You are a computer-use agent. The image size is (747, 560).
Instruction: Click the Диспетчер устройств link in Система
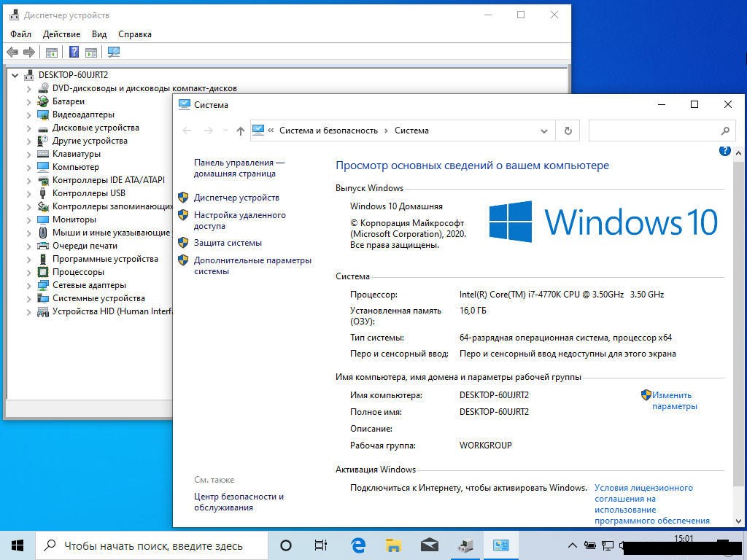[x=236, y=198]
